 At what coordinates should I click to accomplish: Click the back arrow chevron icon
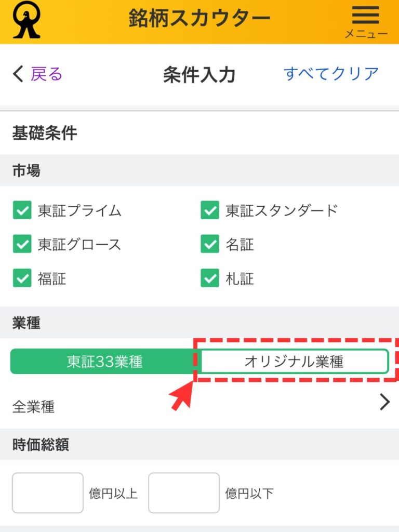coord(18,74)
